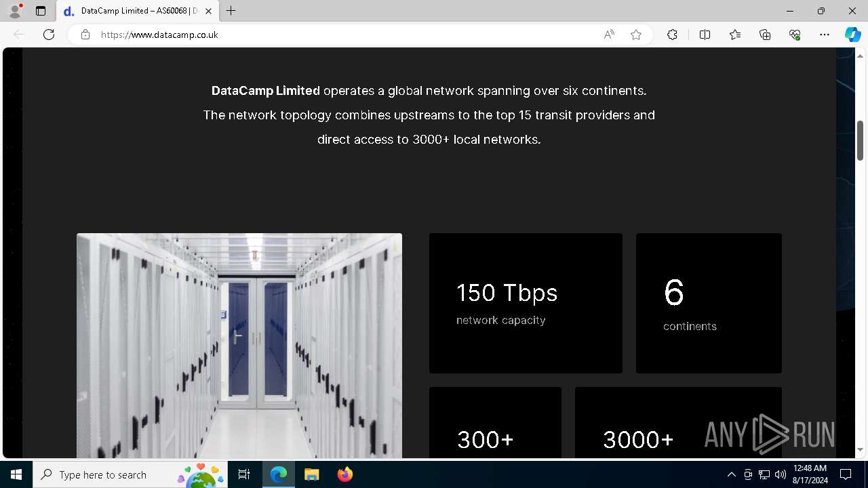Open the tab actions menu icon
Screen dimensions: 868x488
coord(41,11)
